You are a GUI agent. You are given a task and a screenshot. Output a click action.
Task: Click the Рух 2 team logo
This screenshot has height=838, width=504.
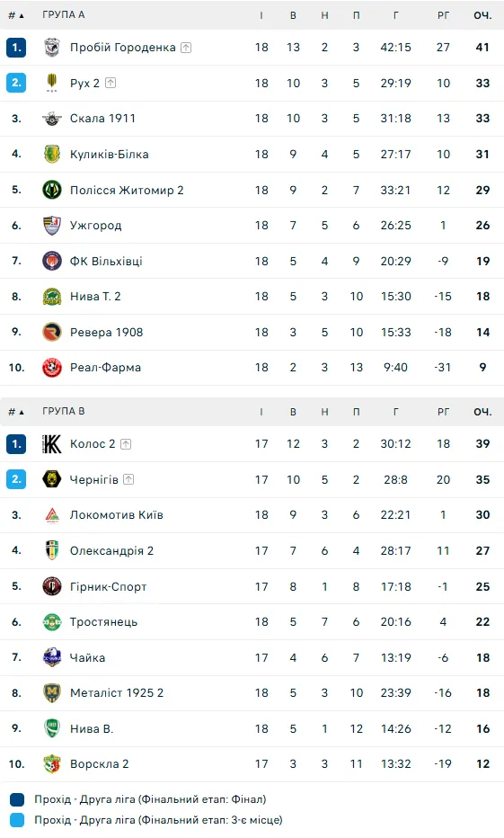tap(52, 83)
